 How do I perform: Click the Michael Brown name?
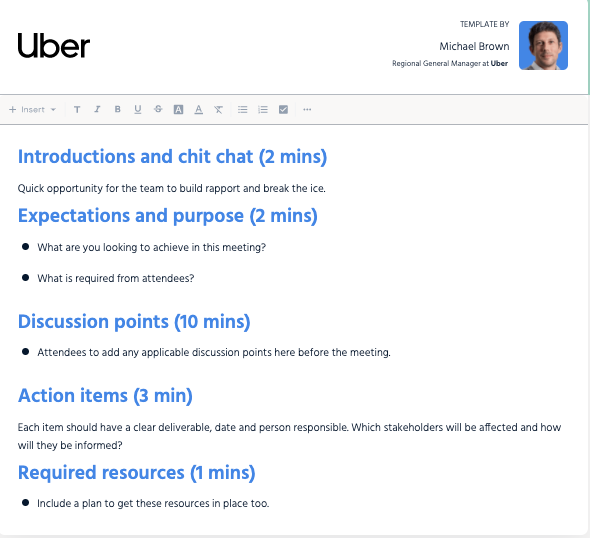click(474, 46)
